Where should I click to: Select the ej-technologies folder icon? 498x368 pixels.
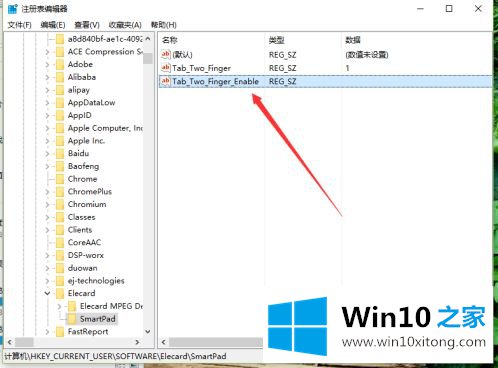pos(60,281)
